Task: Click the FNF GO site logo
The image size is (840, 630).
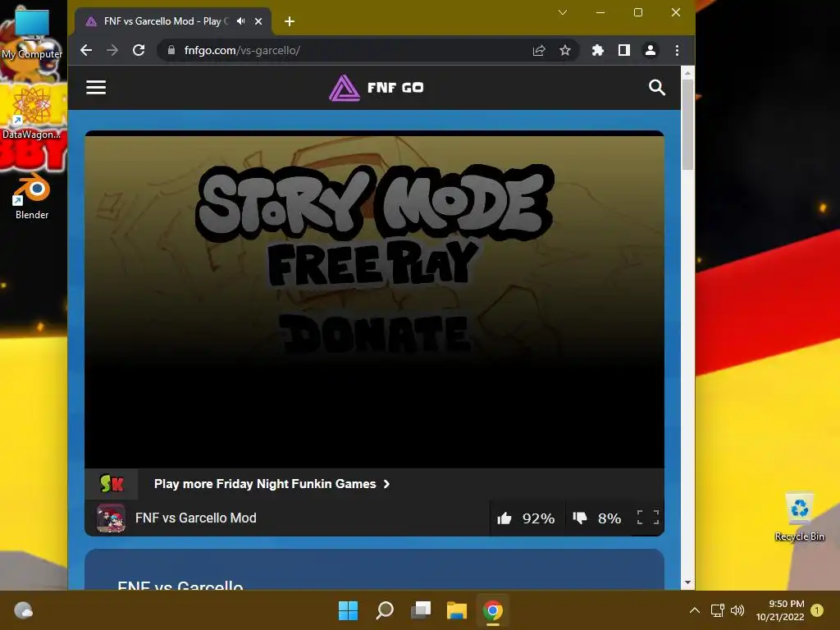Action: tap(376, 88)
